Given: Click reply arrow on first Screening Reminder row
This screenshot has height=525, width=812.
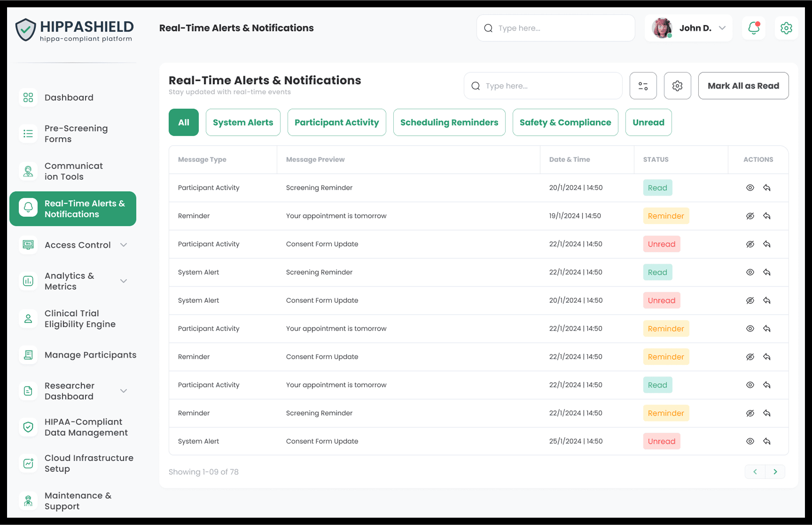Looking at the screenshot, I should pos(767,188).
